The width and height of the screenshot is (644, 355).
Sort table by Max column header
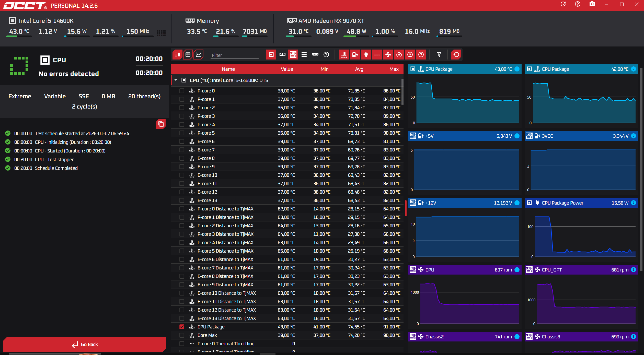point(394,69)
